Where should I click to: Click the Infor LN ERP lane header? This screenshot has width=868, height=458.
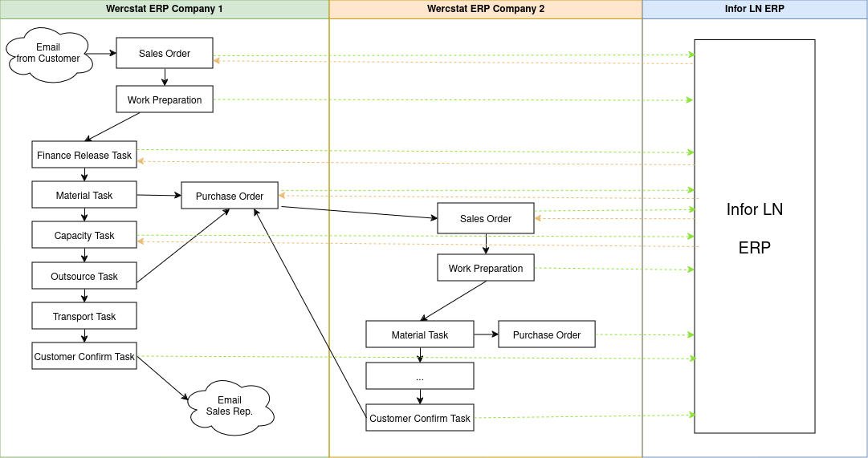[x=755, y=9]
